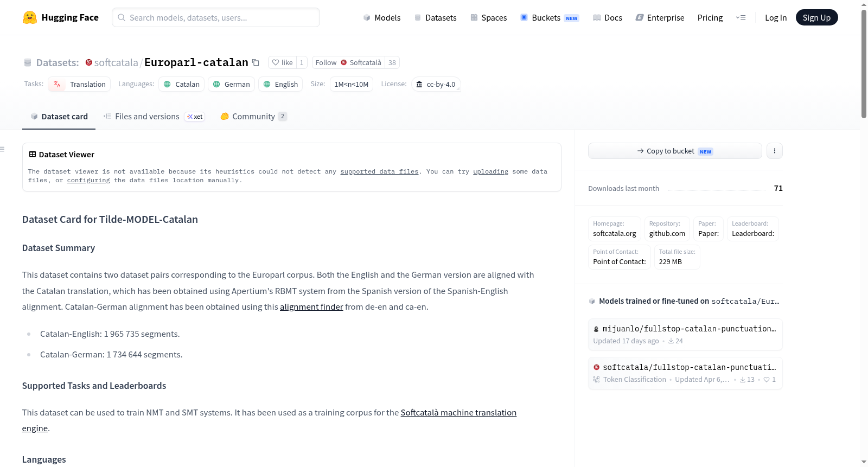Click the Dataset Viewer table icon
The image size is (868, 467).
point(33,154)
